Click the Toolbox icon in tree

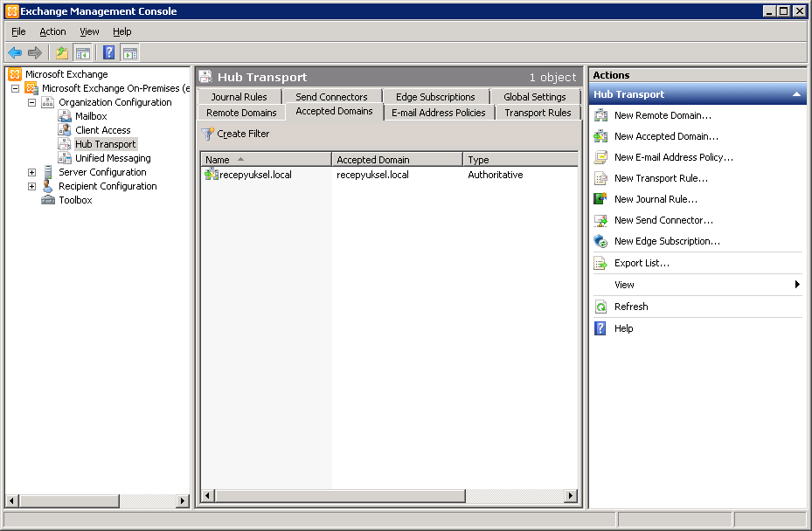pyautogui.click(x=48, y=200)
